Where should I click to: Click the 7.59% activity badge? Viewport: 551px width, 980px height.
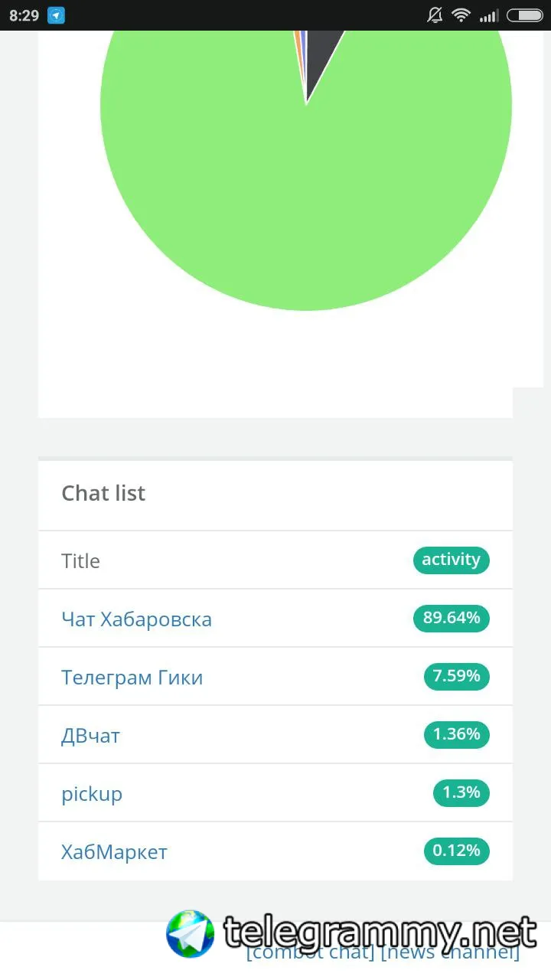[x=456, y=676]
